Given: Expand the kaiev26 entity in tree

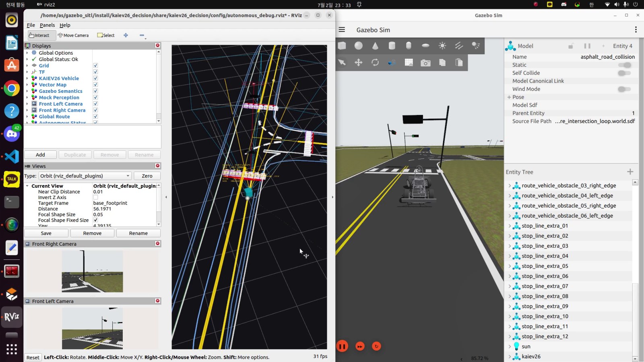Looking at the screenshot, I should point(510,357).
